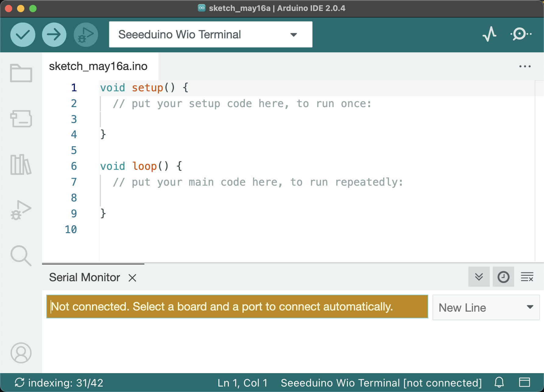
Task: Click the Ln 1, Col 1 status item
Action: tap(242, 383)
